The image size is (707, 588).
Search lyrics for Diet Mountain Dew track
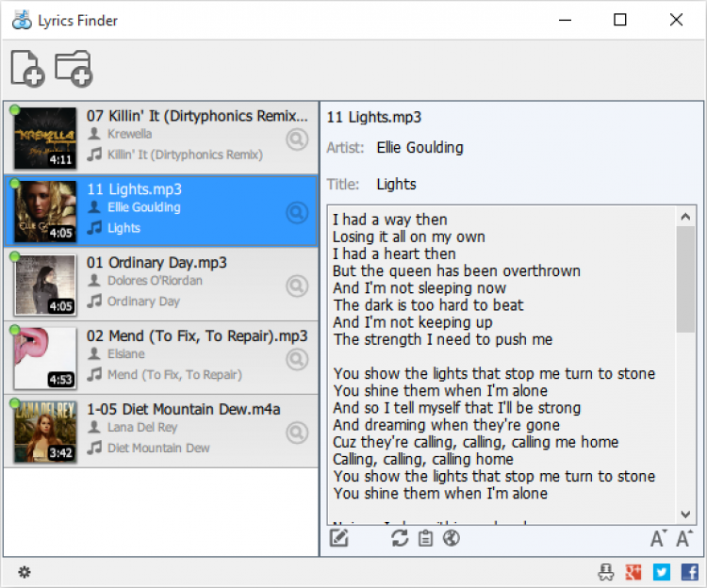pyautogui.click(x=297, y=433)
